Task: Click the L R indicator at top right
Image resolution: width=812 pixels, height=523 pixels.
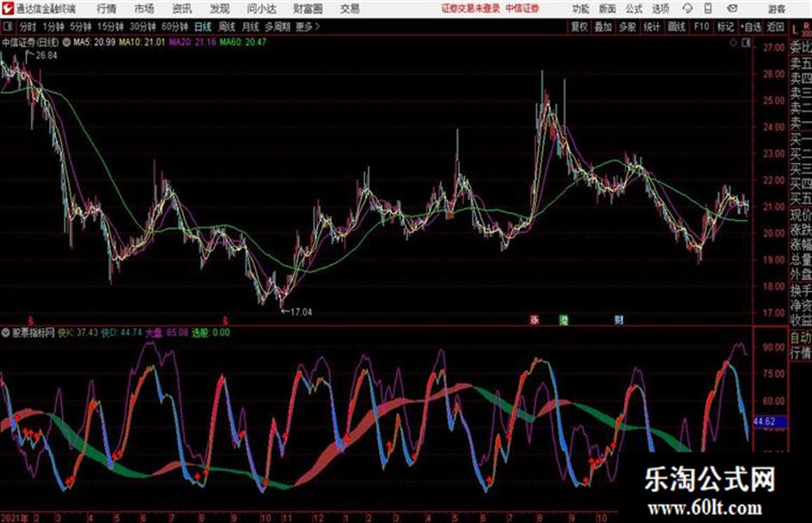Action: 801,29
